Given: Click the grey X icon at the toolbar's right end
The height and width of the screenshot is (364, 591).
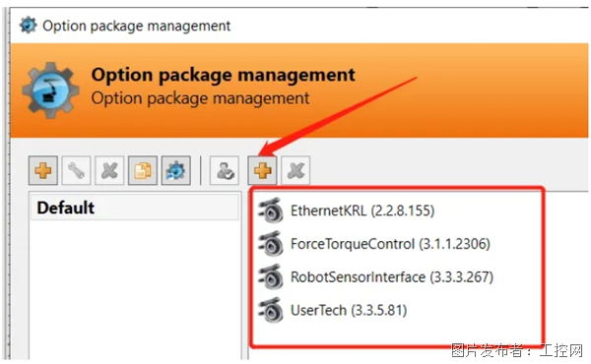Looking at the screenshot, I should [x=295, y=170].
